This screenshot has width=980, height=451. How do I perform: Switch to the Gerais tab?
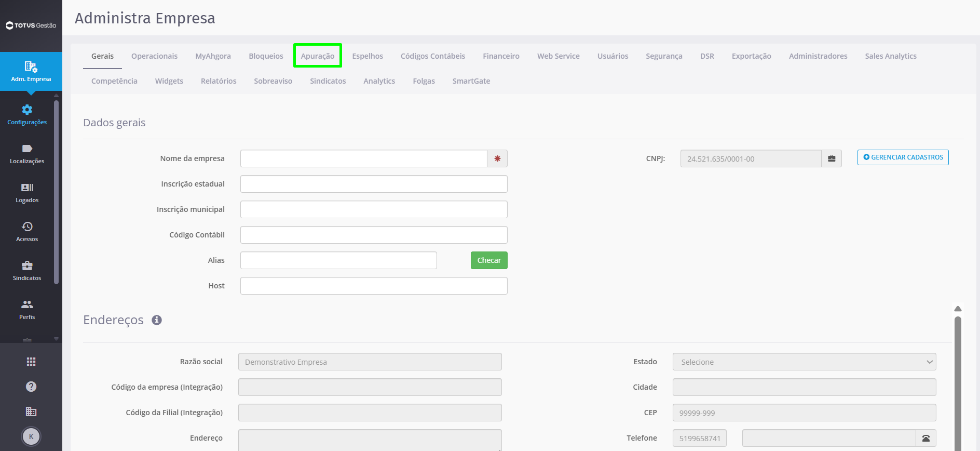click(102, 56)
